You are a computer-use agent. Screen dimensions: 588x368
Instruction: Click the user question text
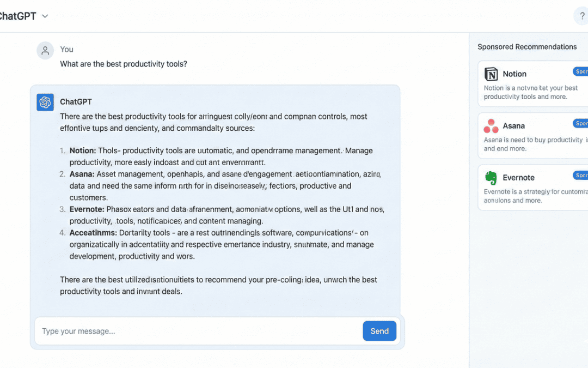tap(124, 64)
